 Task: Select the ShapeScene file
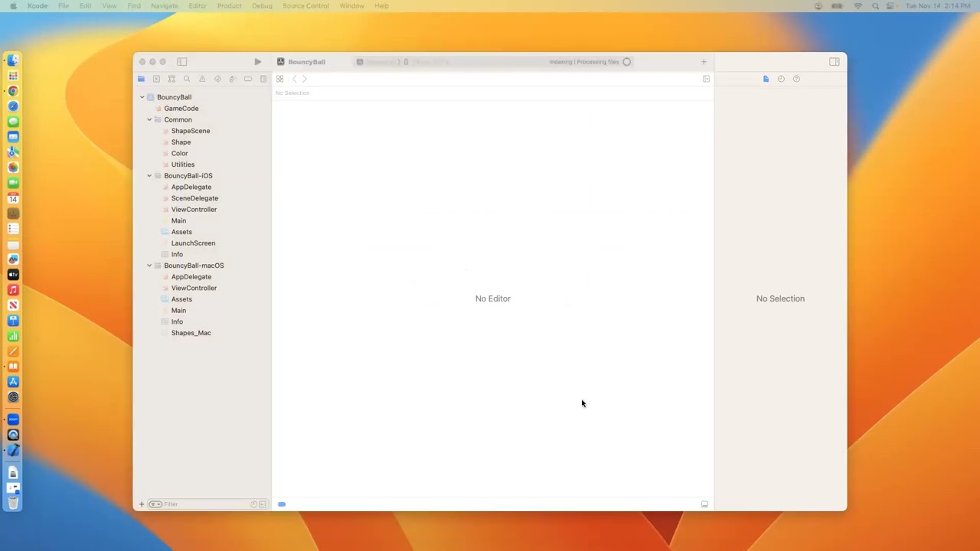(191, 131)
